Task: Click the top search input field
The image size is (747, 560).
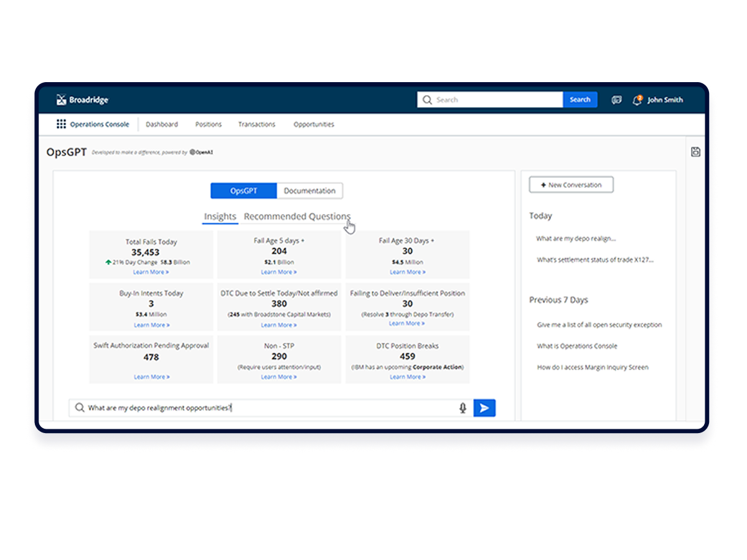Action: (490, 100)
